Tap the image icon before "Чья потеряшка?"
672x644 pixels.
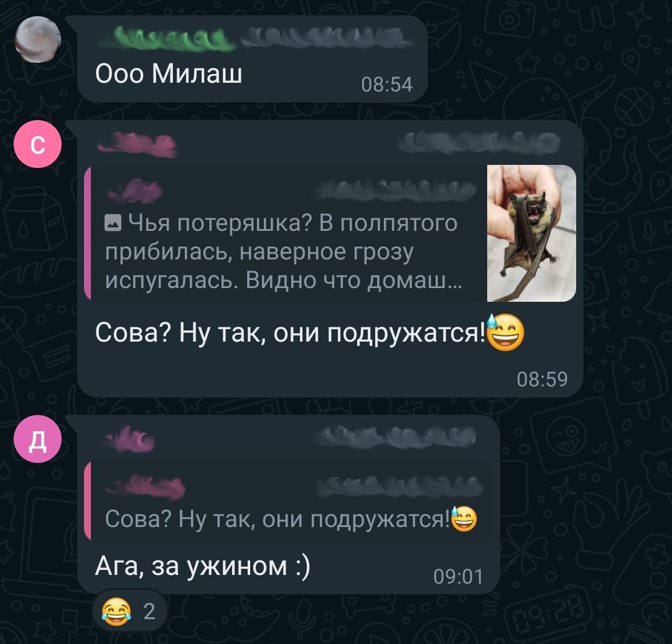(x=113, y=223)
